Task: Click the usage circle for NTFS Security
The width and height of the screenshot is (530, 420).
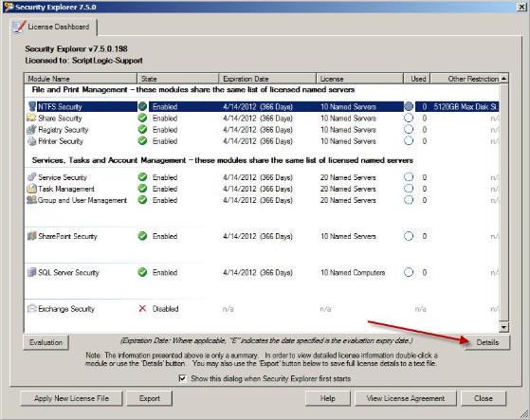Action: tap(409, 106)
